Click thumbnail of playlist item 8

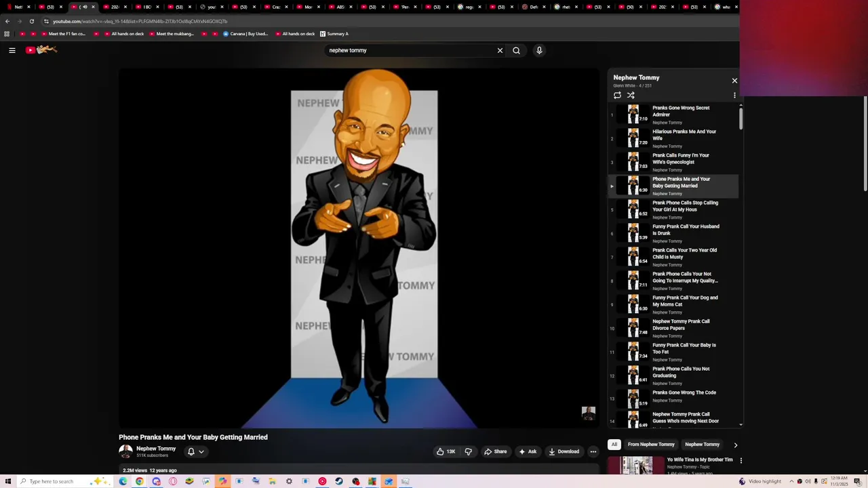coord(633,280)
